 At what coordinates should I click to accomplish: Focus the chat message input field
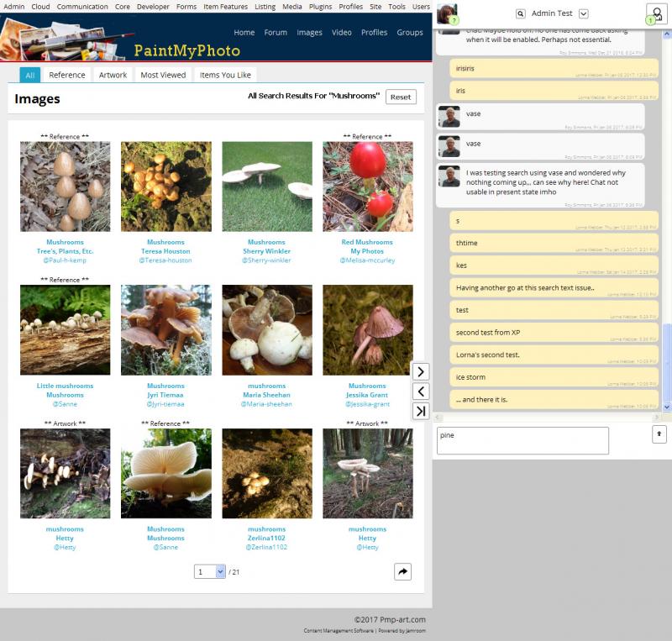click(522, 440)
